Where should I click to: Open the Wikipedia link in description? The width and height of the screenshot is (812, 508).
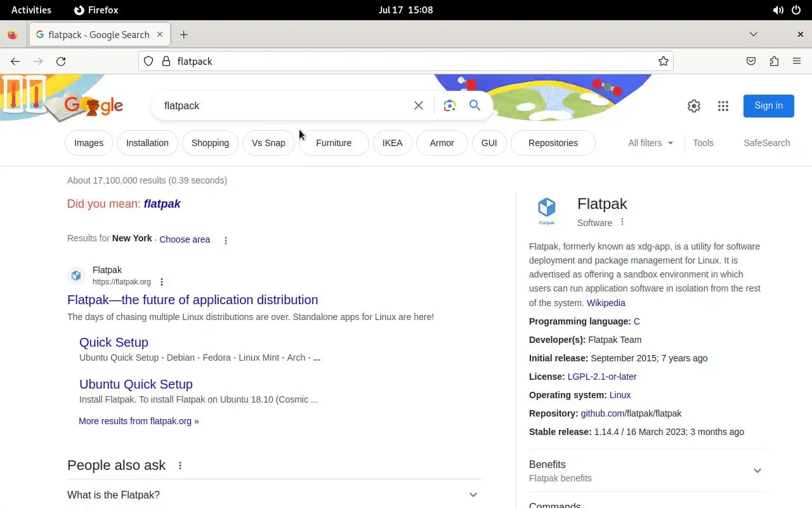coord(606,303)
